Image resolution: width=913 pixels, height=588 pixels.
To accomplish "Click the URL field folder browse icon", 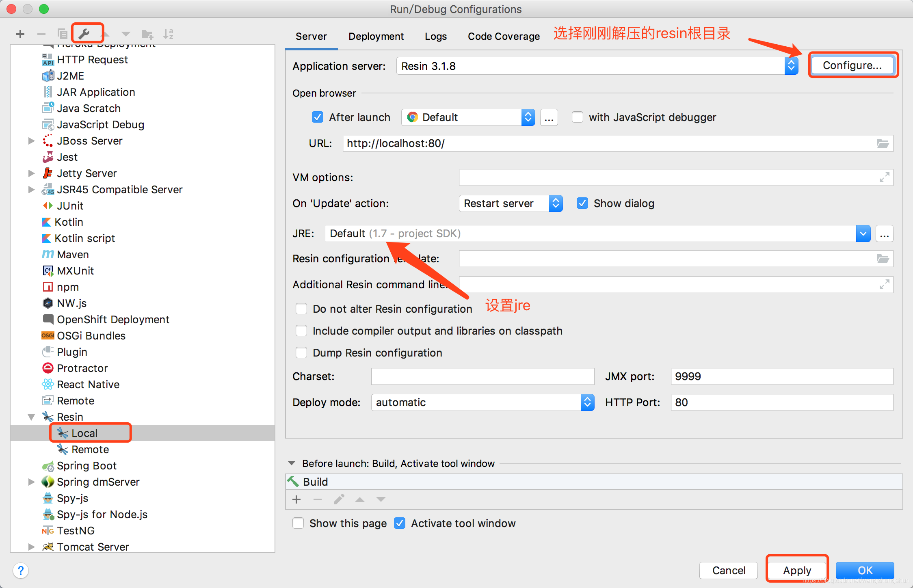I will click(883, 143).
